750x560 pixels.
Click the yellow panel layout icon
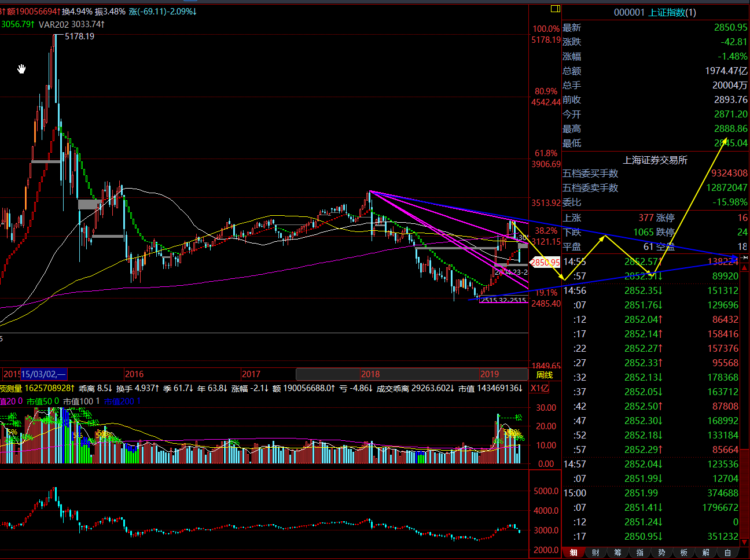coord(556,9)
